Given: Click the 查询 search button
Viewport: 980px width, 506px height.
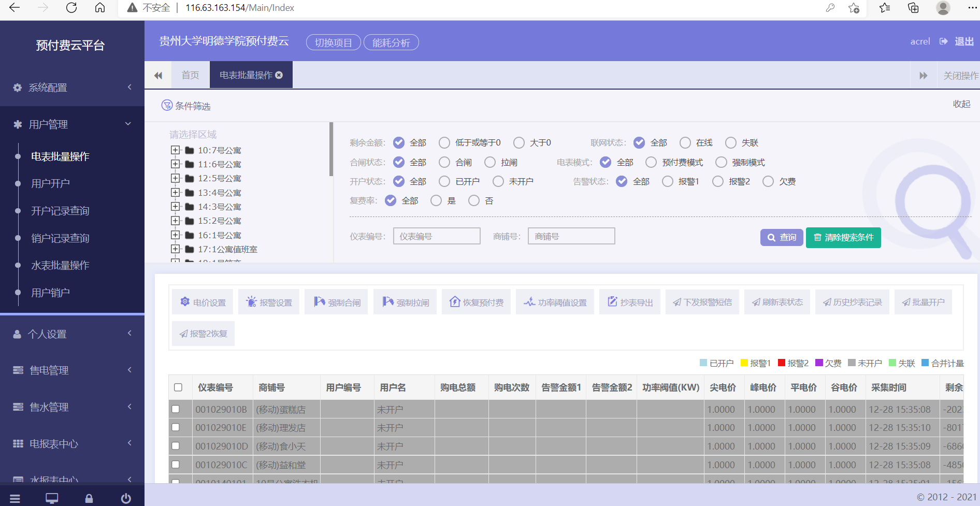Looking at the screenshot, I should [x=781, y=237].
